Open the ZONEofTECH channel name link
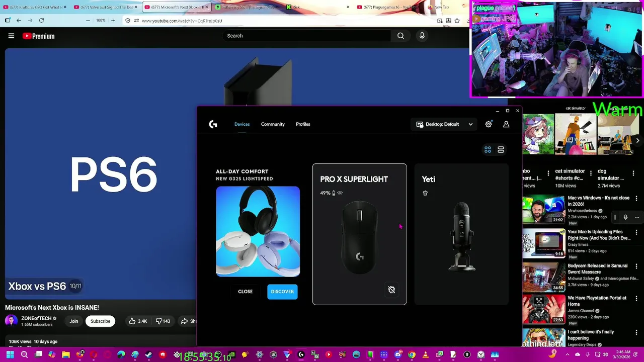This screenshot has width=644, height=362. pos(36,318)
